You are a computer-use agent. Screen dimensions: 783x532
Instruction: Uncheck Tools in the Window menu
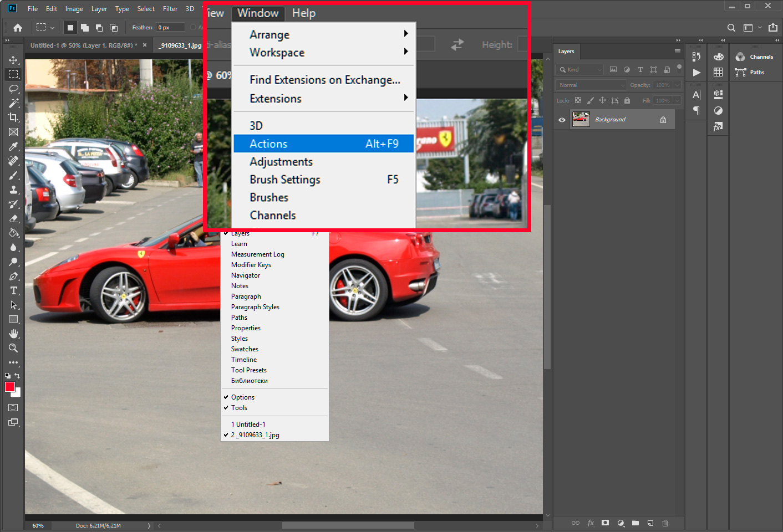pos(238,408)
